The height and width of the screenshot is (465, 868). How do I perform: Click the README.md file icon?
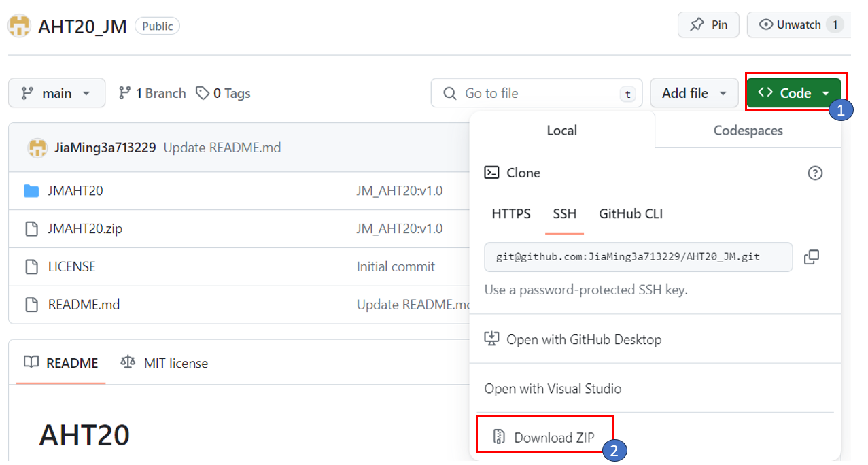click(x=31, y=305)
